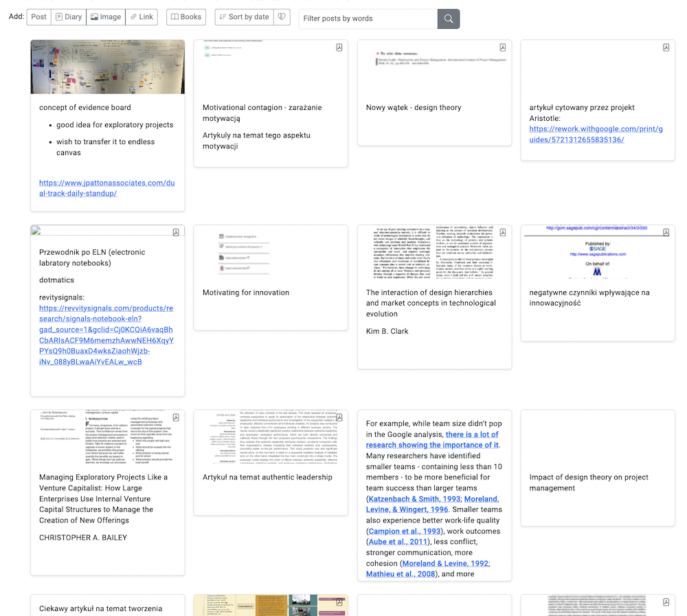687x616 pixels.
Task: Open the Sort by date option
Action: tap(245, 17)
